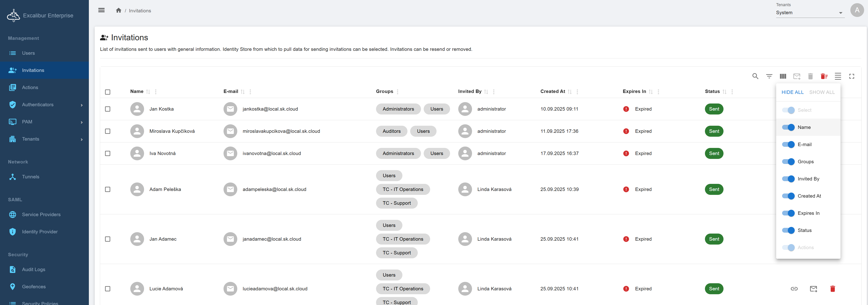Click the red delete-all invitations icon
The height and width of the screenshot is (305, 868).
824,76
